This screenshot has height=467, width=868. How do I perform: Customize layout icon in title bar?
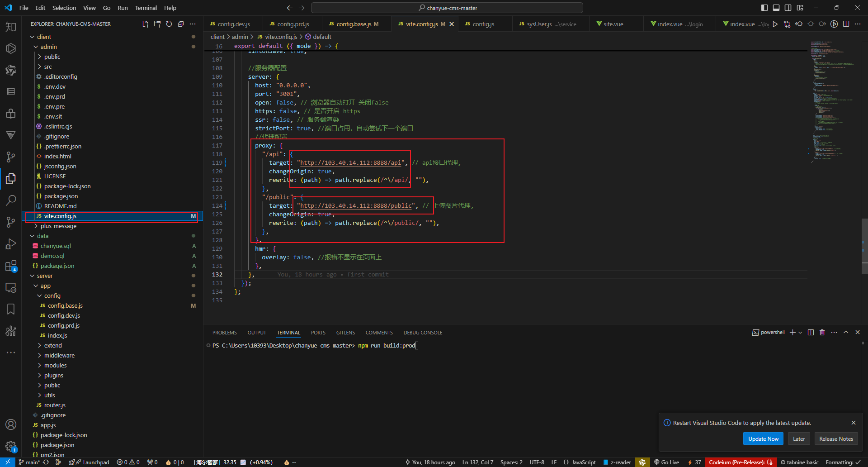tap(800, 8)
